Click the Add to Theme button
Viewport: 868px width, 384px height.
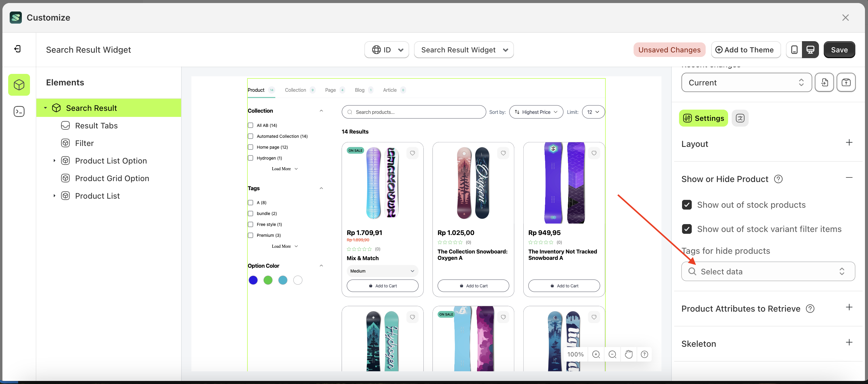pos(746,50)
